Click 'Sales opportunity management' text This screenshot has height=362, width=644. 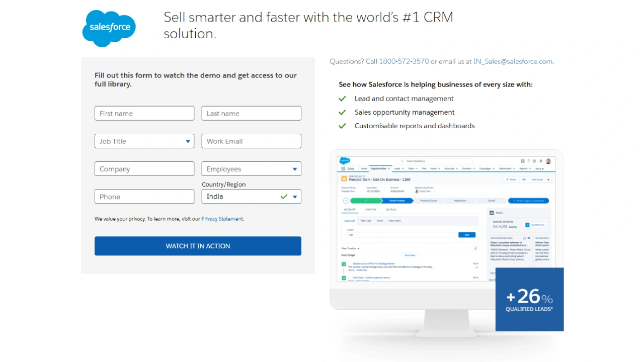(405, 112)
